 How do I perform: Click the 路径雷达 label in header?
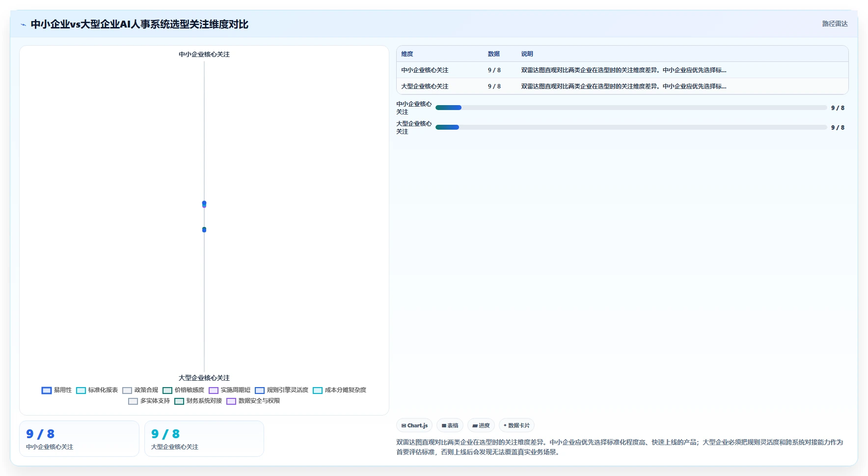tap(835, 24)
